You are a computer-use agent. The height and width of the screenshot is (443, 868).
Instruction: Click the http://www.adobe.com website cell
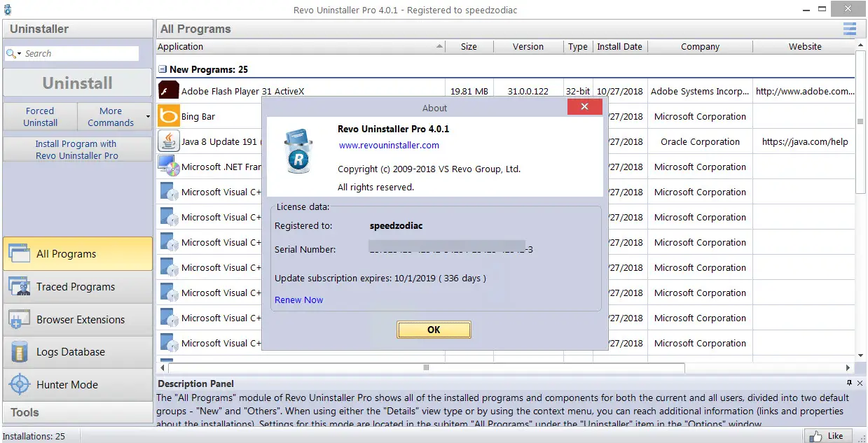[805, 91]
